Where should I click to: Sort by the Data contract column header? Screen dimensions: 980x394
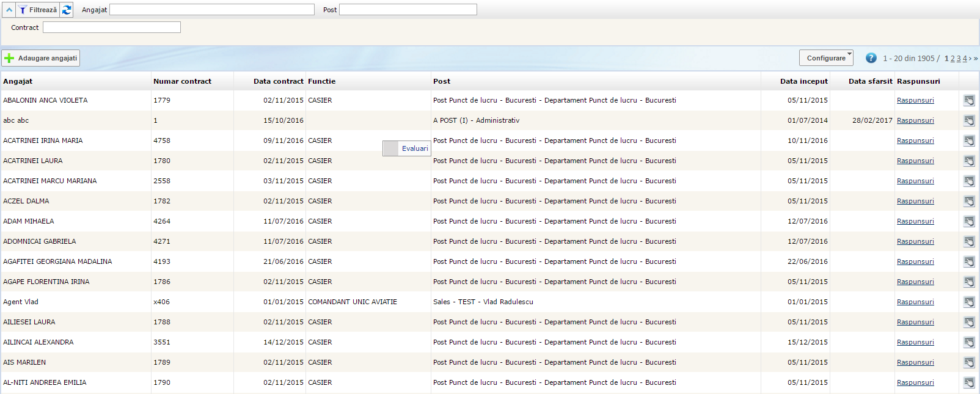pos(278,81)
